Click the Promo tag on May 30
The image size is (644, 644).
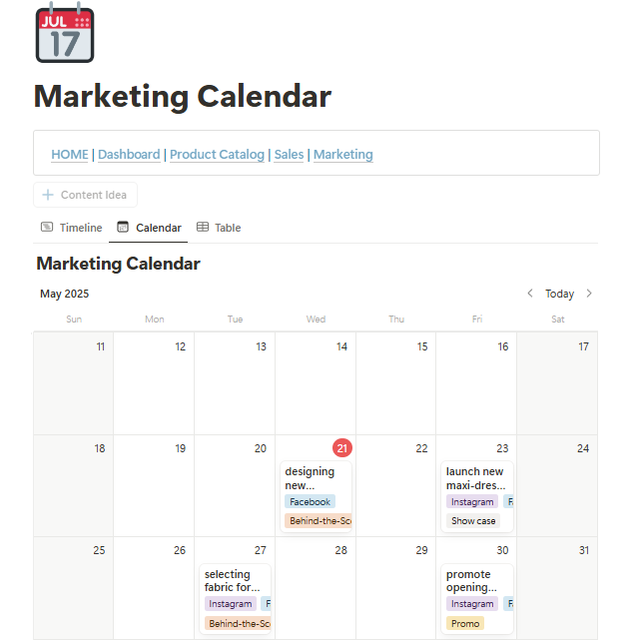[465, 623]
